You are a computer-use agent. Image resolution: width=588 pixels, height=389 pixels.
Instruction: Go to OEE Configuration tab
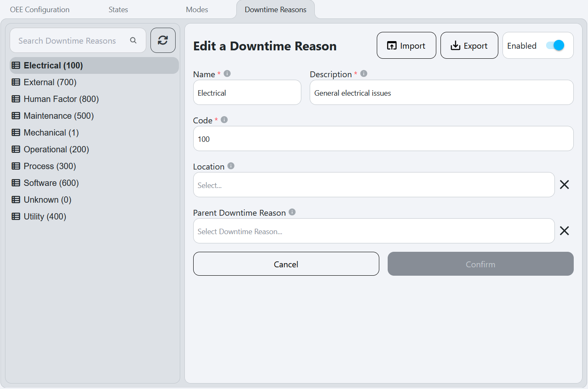39,9
